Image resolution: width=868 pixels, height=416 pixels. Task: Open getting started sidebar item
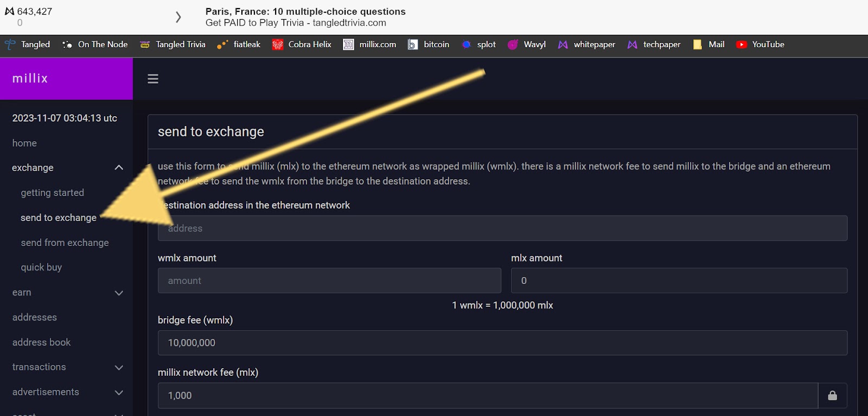click(53, 193)
